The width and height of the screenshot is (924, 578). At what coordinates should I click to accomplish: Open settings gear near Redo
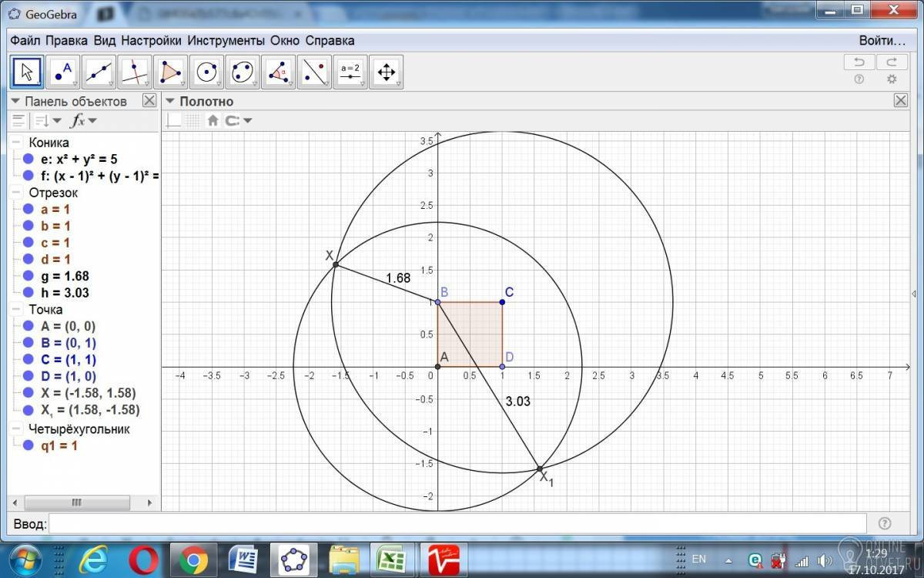(x=892, y=79)
